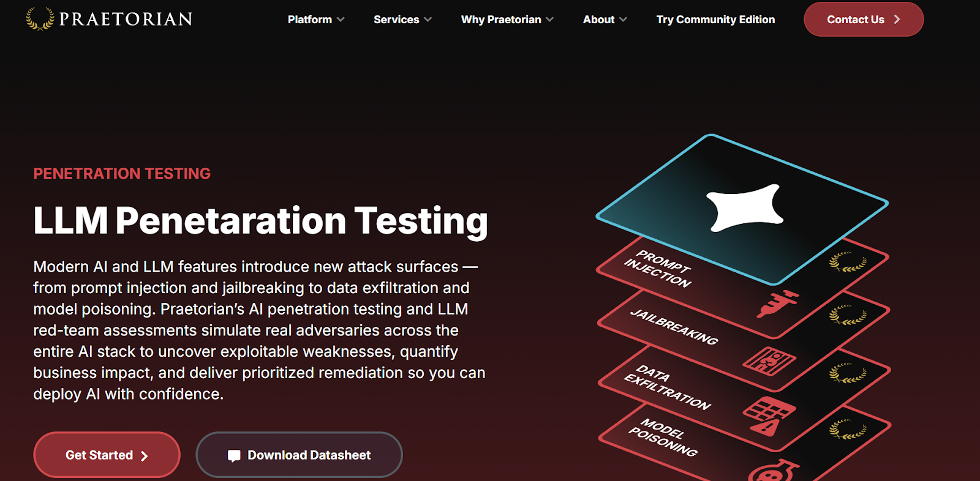Click the DATA EXFILTRATION card label
Image resolution: width=980 pixels, height=481 pixels.
pos(667,387)
